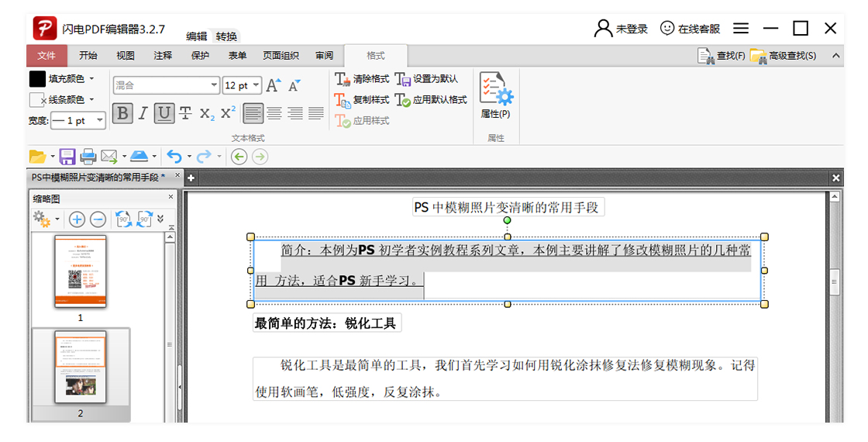Switch to the 表单 tab

click(237, 55)
